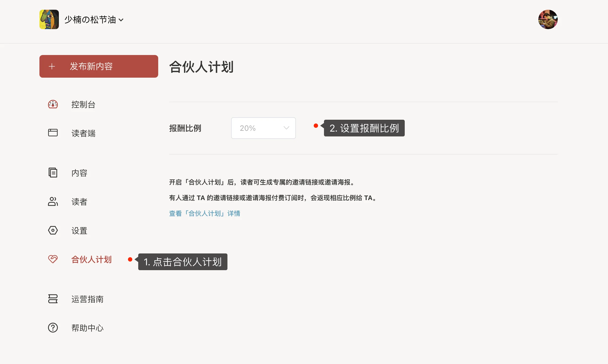Go to 读者端 in the sidebar
This screenshot has width=608, height=364.
[83, 133]
